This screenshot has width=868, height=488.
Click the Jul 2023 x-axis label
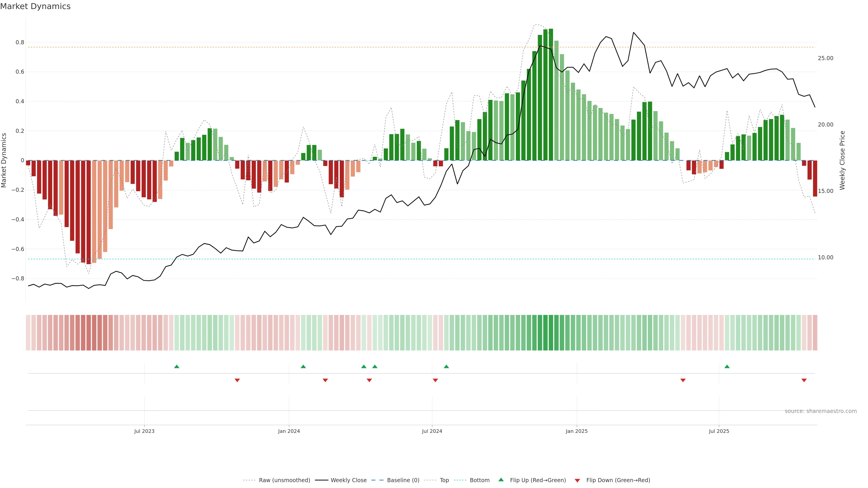[x=144, y=431]
